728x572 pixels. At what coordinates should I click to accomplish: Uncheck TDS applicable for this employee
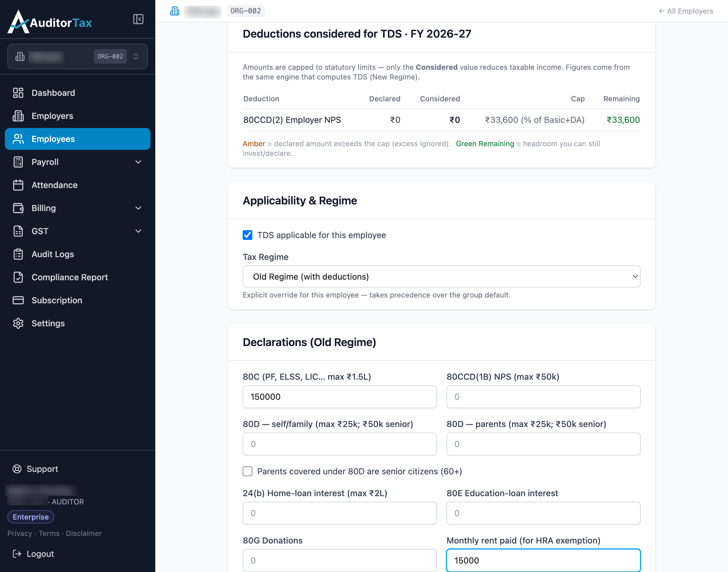point(248,235)
